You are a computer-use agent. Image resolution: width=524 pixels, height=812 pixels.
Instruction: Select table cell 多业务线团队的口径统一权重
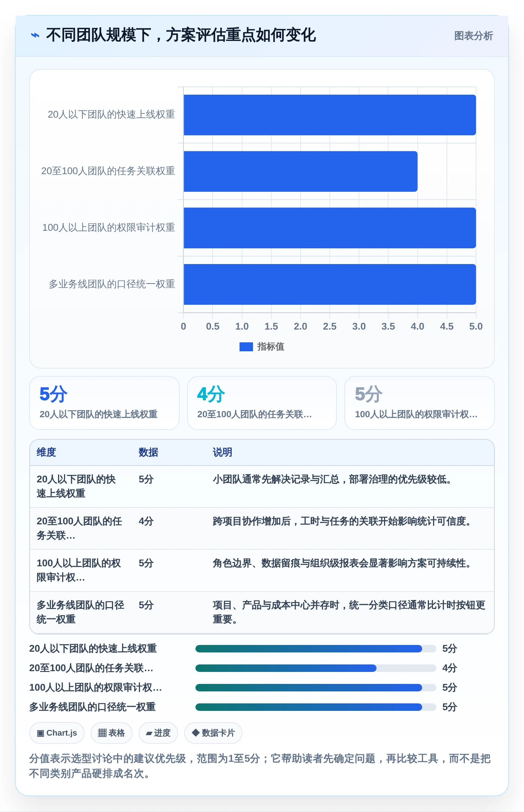80,612
